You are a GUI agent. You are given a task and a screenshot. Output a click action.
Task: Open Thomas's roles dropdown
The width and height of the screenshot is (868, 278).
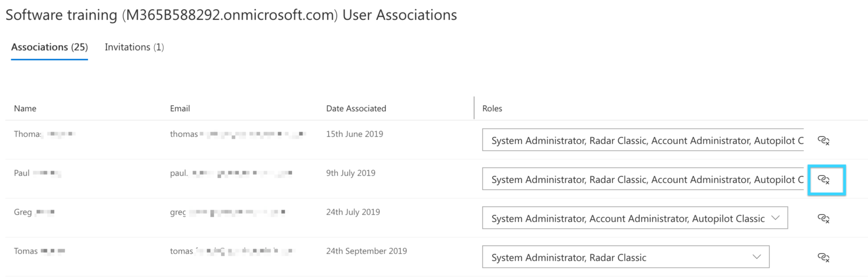[643, 140]
